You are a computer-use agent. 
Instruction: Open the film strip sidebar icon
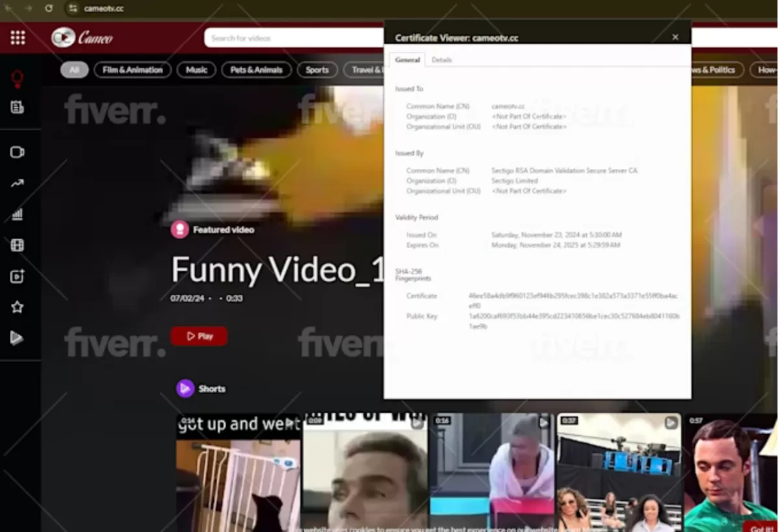[x=18, y=245]
